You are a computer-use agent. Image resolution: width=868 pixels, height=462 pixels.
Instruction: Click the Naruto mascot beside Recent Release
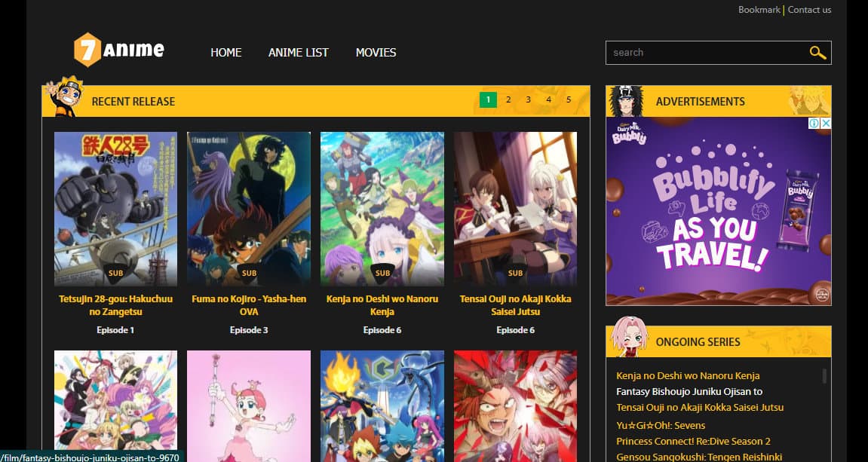65,96
